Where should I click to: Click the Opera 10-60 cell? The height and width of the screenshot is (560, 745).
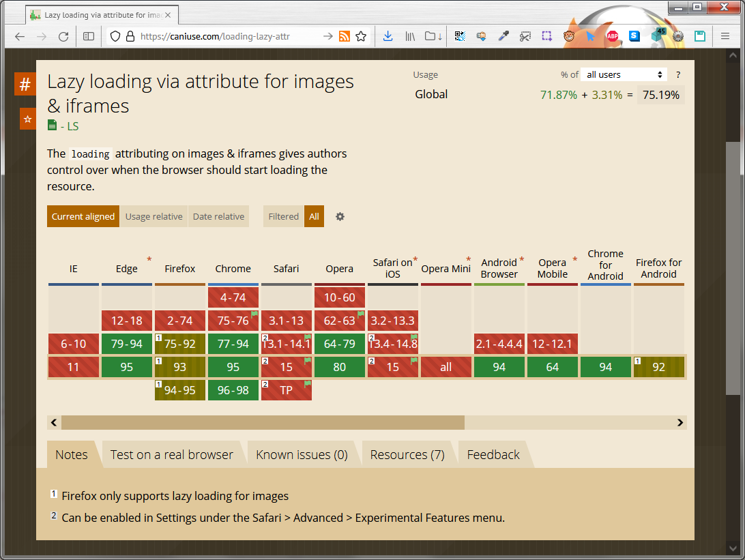point(340,298)
